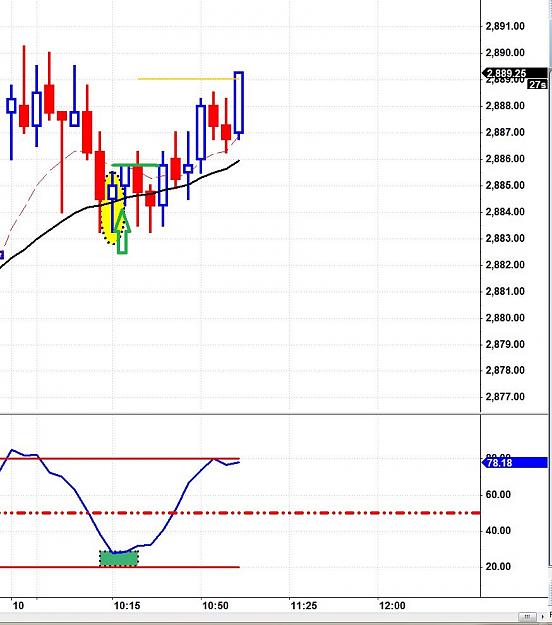This screenshot has width=552, height=625.
Task: Click the indicator value label 78.18
Action: [515, 463]
